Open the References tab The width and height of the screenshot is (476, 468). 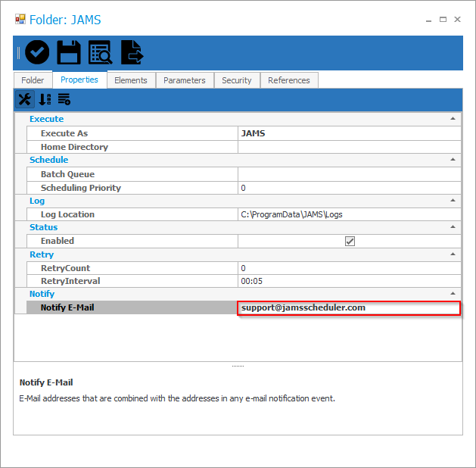pos(289,80)
